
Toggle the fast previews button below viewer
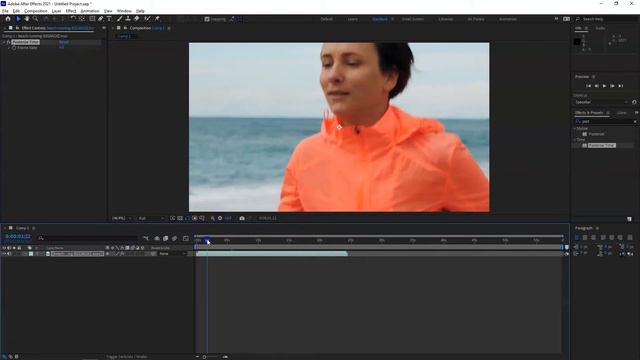[173, 218]
